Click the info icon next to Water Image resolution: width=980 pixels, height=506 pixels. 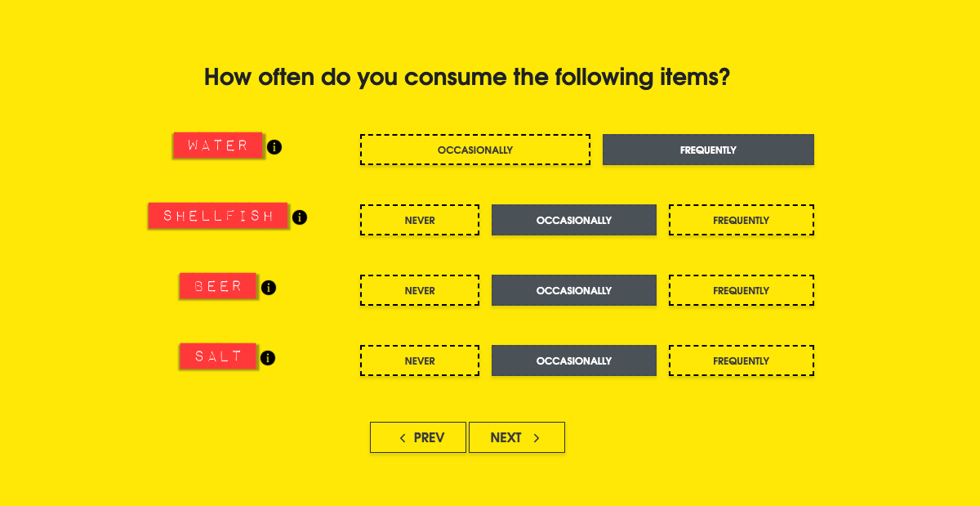[274, 147]
